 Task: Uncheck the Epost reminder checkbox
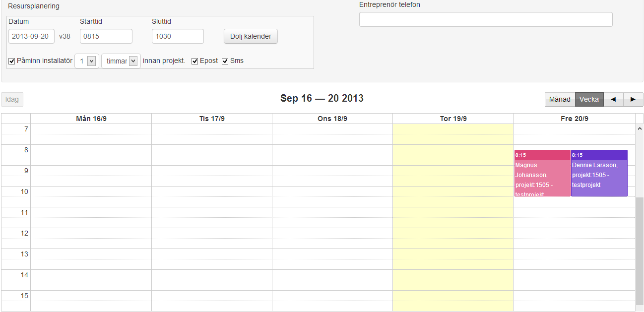click(195, 61)
